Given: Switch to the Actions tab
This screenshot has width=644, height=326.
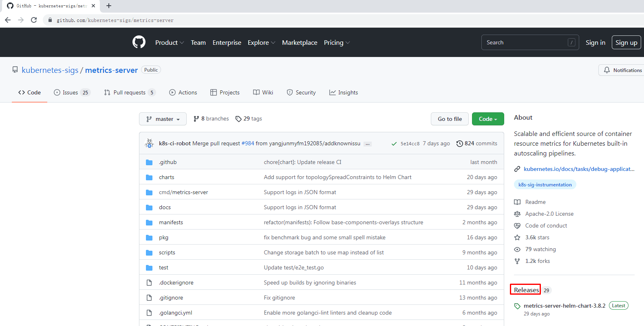Looking at the screenshot, I should click(183, 92).
